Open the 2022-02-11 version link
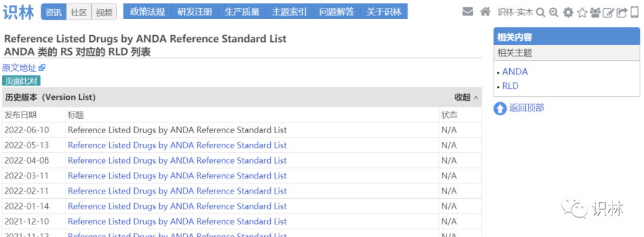This screenshot has width=644, height=237. [177, 191]
